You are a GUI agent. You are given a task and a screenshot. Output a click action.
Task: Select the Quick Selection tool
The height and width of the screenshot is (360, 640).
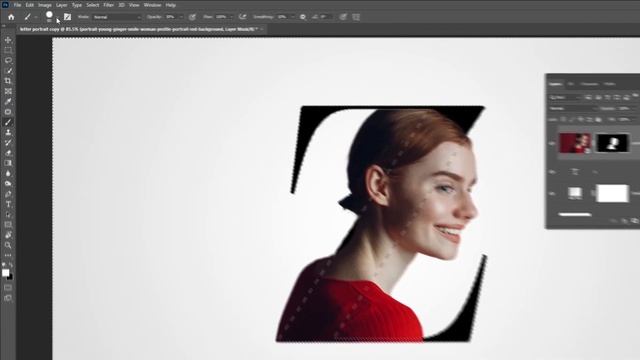[x=8, y=71]
